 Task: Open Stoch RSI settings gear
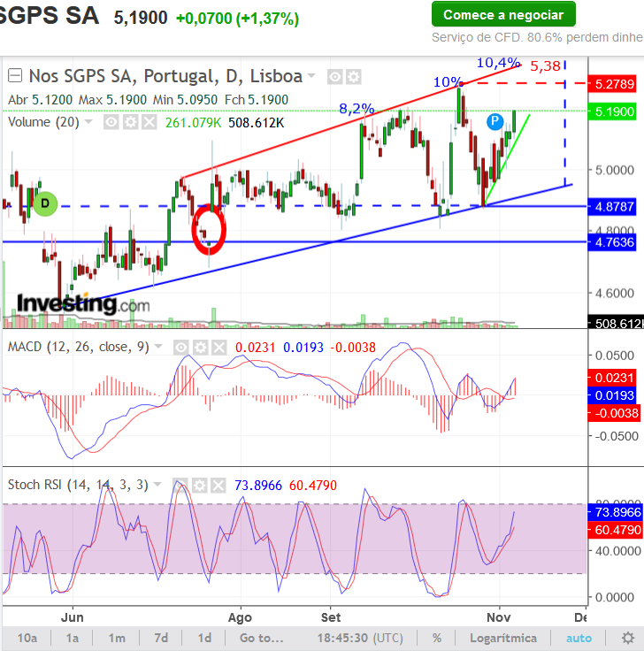(200, 485)
